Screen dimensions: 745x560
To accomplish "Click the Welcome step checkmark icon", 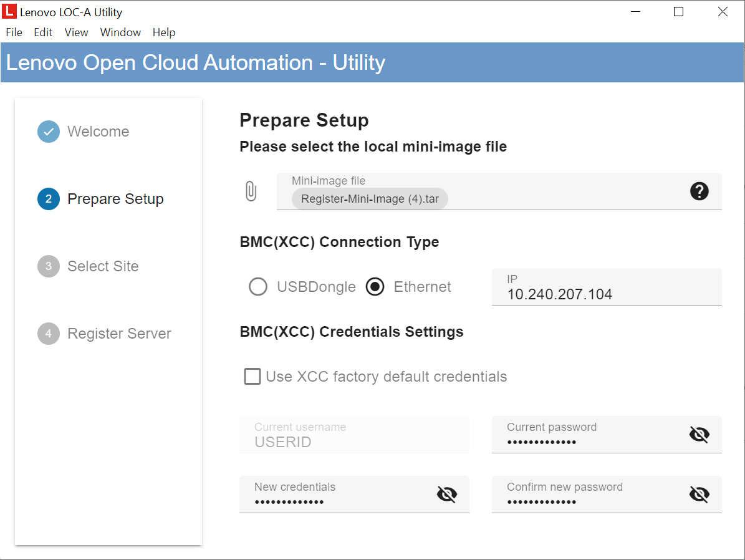I will click(x=49, y=132).
